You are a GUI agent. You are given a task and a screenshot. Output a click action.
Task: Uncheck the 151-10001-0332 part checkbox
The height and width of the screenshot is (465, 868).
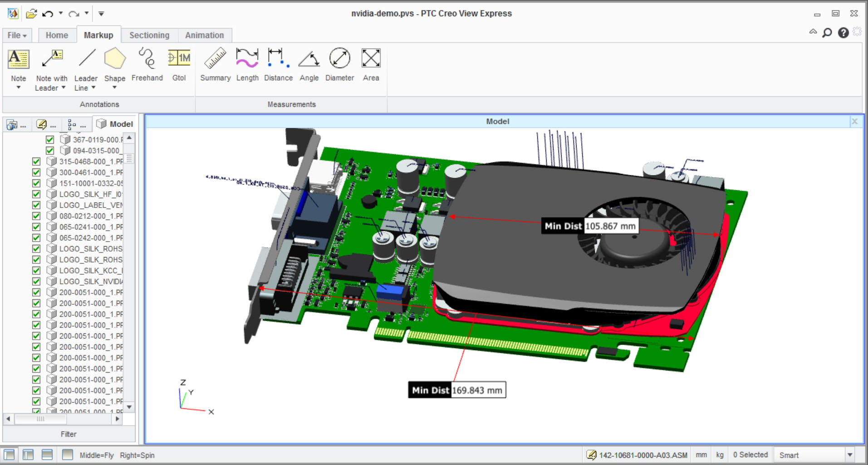[36, 183]
